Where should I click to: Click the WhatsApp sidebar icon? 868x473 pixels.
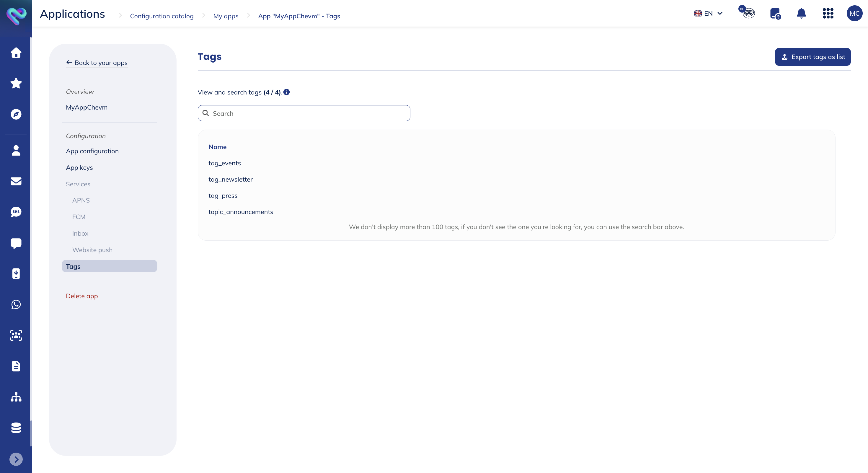(16, 304)
